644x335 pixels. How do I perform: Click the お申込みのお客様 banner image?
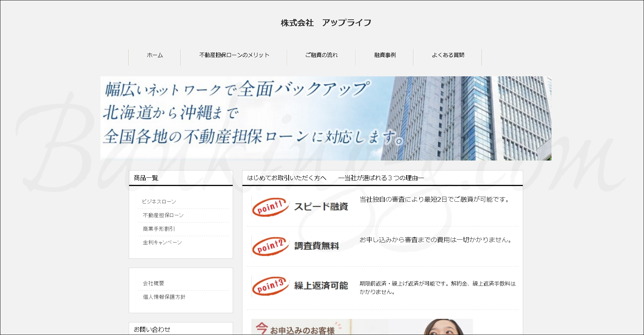click(x=362, y=327)
